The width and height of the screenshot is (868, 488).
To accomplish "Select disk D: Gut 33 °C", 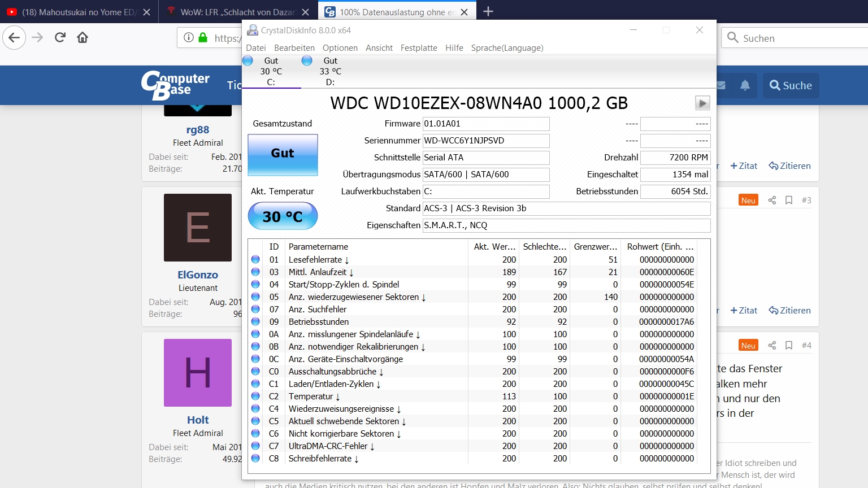I will [330, 71].
